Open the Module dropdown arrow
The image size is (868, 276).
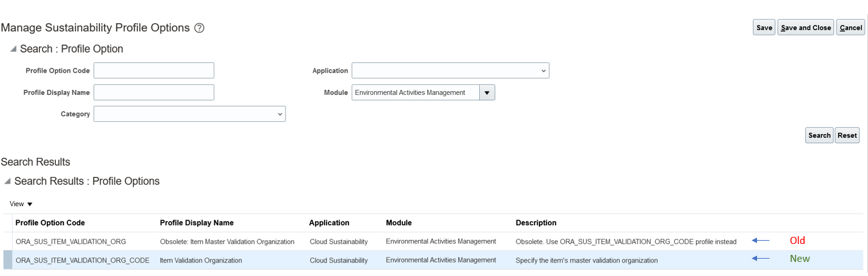point(488,92)
